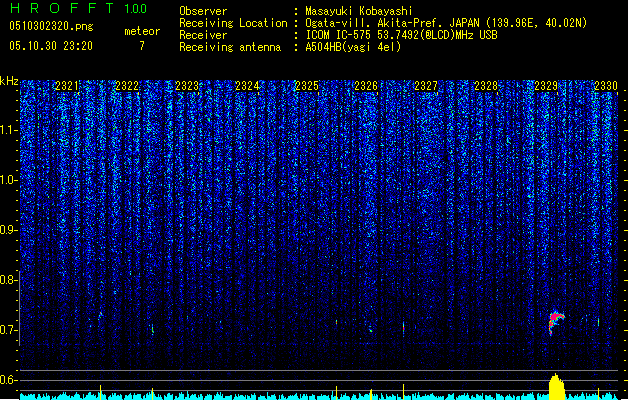Viewport: 629px width, 400px height.
Task: Click the 'Receiving Location' label
Action: (233, 23)
